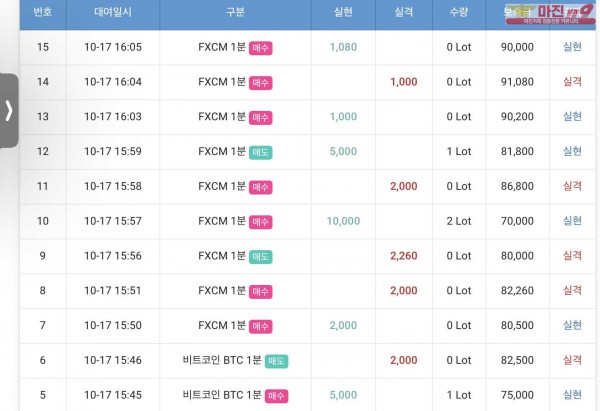Click the 90,000 balance value

517,47
